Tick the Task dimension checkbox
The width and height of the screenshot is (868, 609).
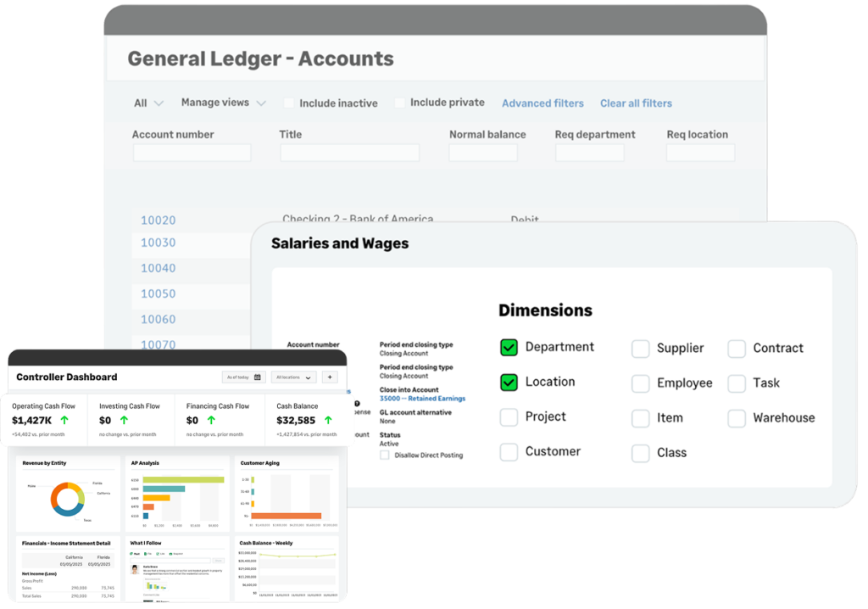point(737,383)
